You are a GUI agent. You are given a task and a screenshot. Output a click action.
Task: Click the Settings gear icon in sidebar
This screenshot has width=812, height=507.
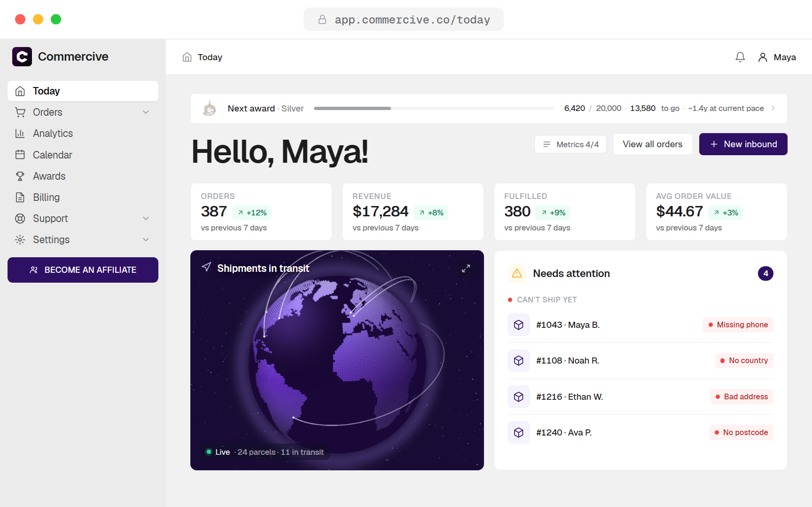pyautogui.click(x=20, y=239)
